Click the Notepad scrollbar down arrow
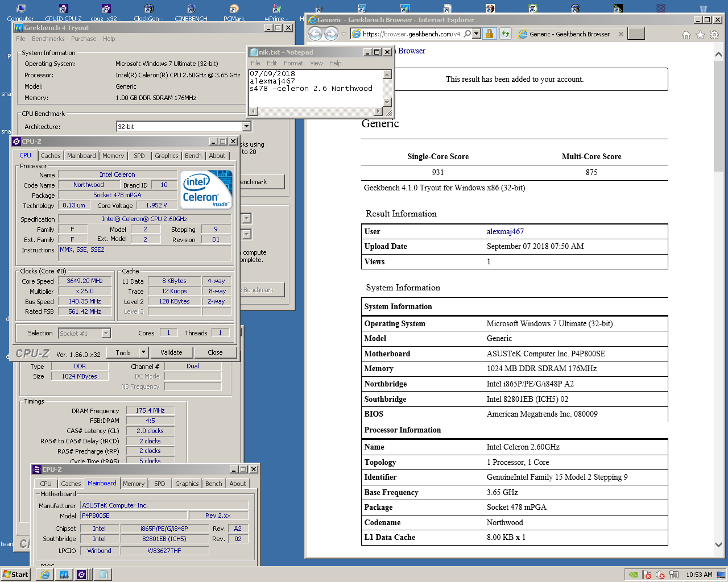728x582 pixels. click(387, 102)
